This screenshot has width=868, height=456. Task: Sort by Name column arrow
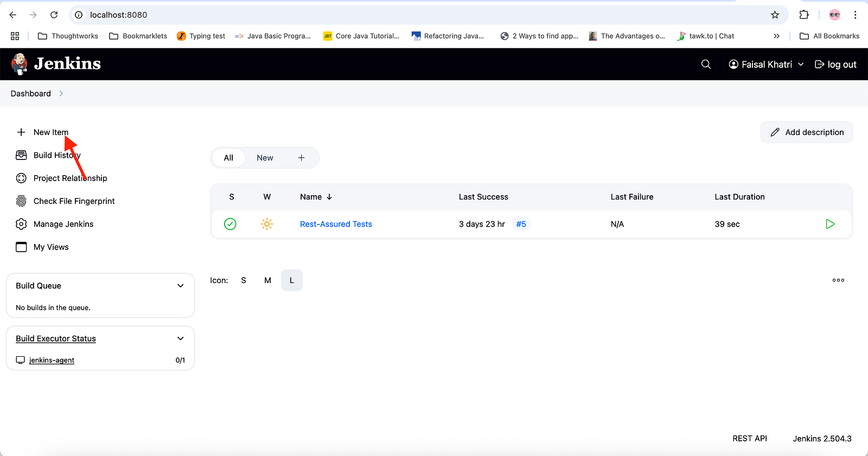point(329,197)
